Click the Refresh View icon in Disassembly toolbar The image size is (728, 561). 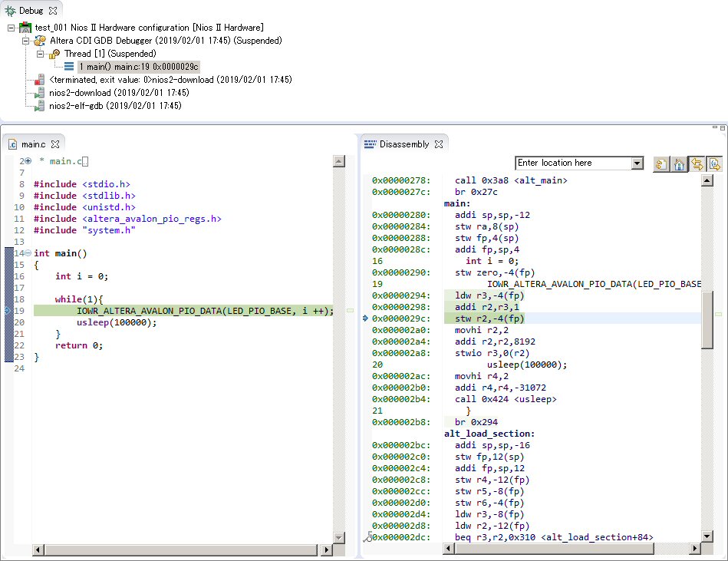[x=661, y=163]
